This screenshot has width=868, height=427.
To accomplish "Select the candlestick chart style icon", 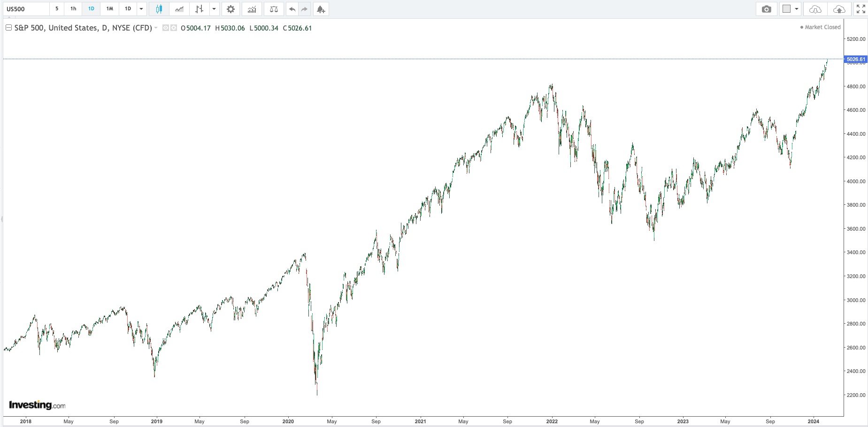I will pos(159,9).
